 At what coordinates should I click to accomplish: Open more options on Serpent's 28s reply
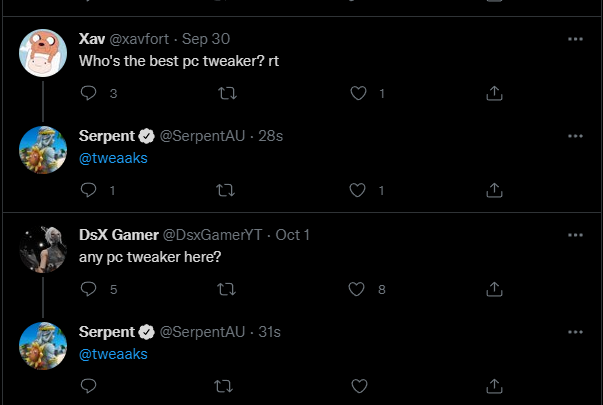pyautogui.click(x=575, y=135)
